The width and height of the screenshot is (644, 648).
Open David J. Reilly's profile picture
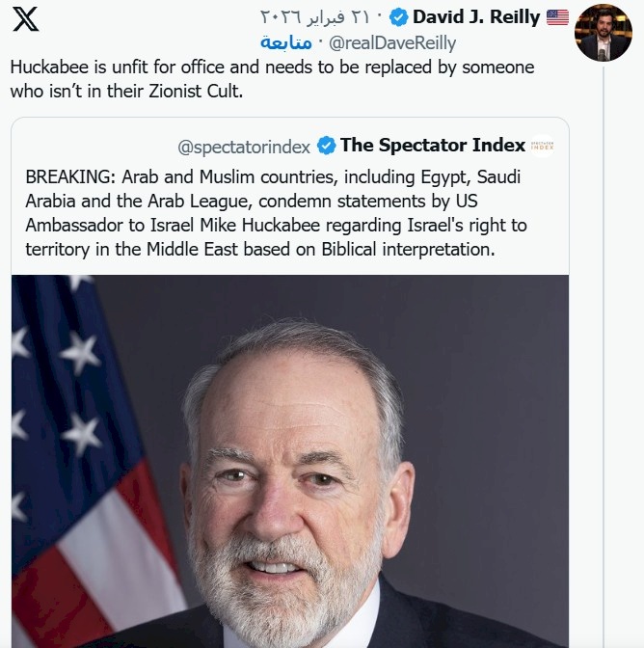[x=603, y=33]
